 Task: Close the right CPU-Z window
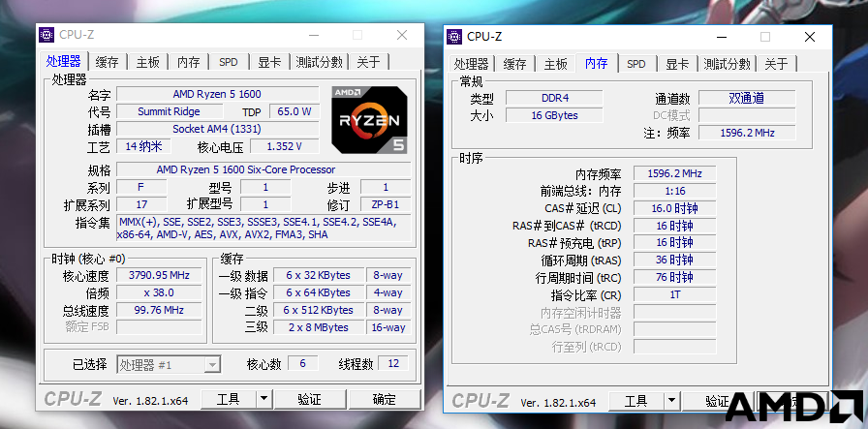coord(809,37)
